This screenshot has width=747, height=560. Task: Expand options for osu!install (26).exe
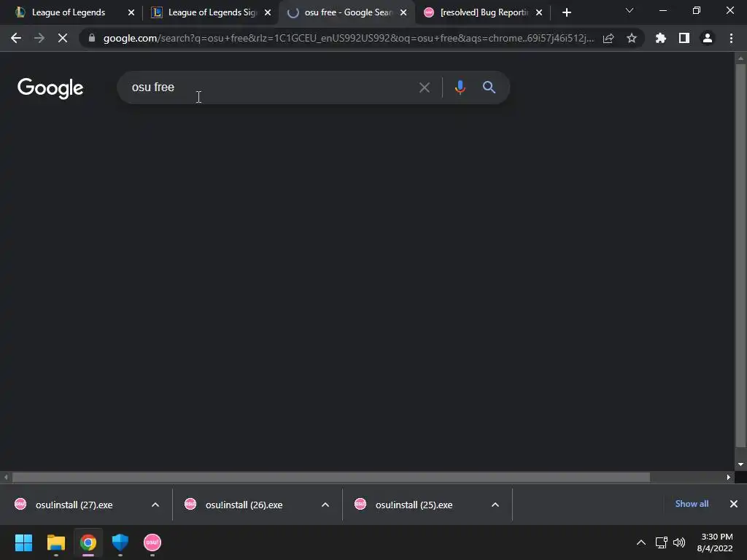click(x=325, y=505)
